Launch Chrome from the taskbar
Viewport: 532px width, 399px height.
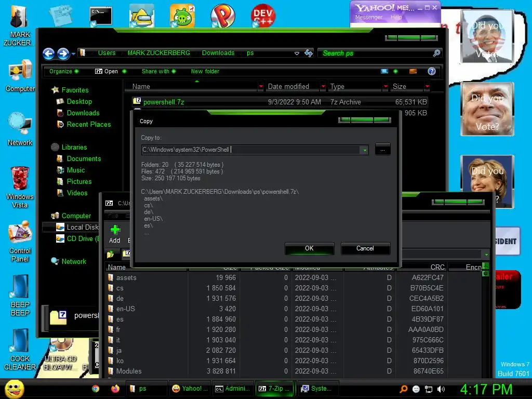coord(96,389)
